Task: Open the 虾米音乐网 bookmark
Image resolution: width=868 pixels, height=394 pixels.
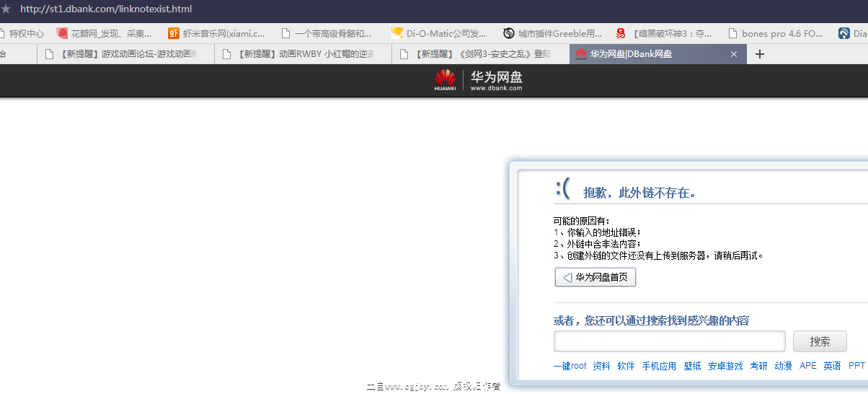Action: pyautogui.click(x=216, y=33)
